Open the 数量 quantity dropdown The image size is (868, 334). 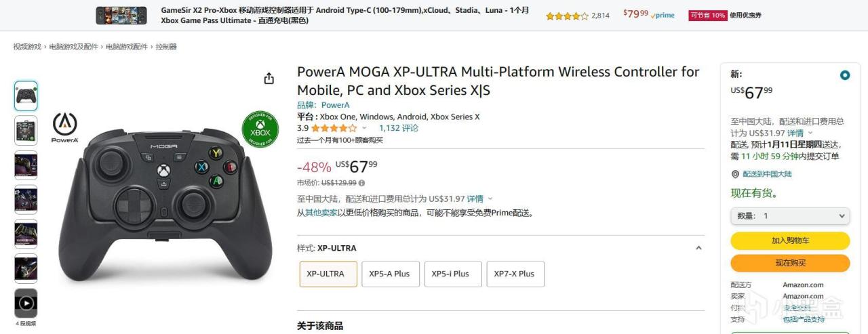tap(790, 216)
